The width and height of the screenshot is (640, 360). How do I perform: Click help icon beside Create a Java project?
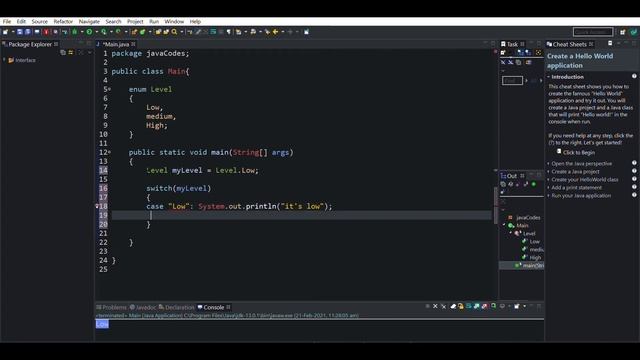[634, 171]
